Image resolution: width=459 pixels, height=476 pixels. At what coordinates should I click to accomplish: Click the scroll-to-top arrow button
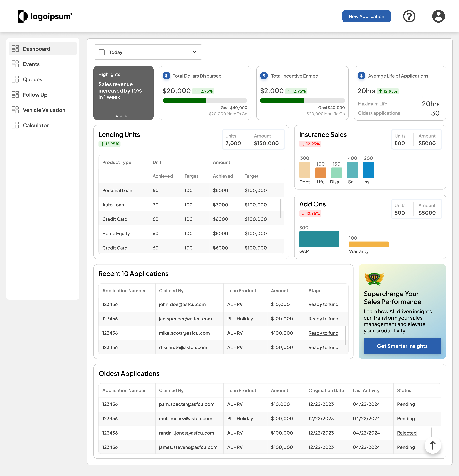pos(433,445)
